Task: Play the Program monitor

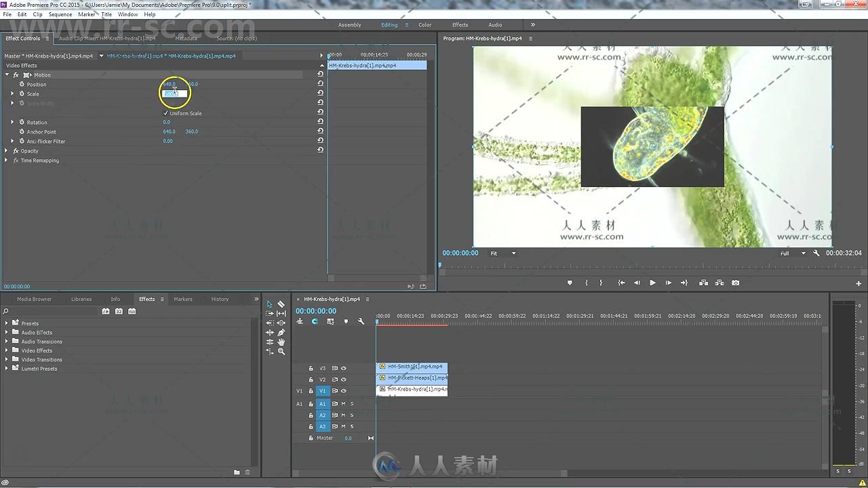Action: click(x=652, y=283)
